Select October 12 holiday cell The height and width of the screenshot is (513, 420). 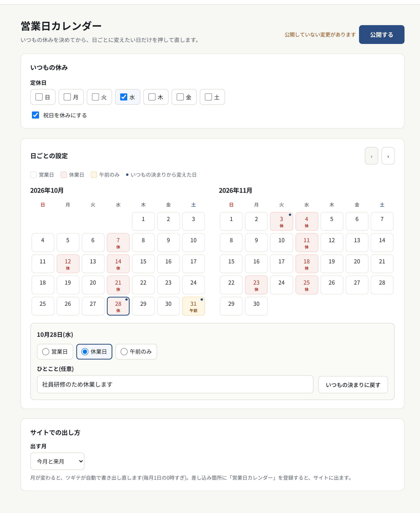(68, 264)
